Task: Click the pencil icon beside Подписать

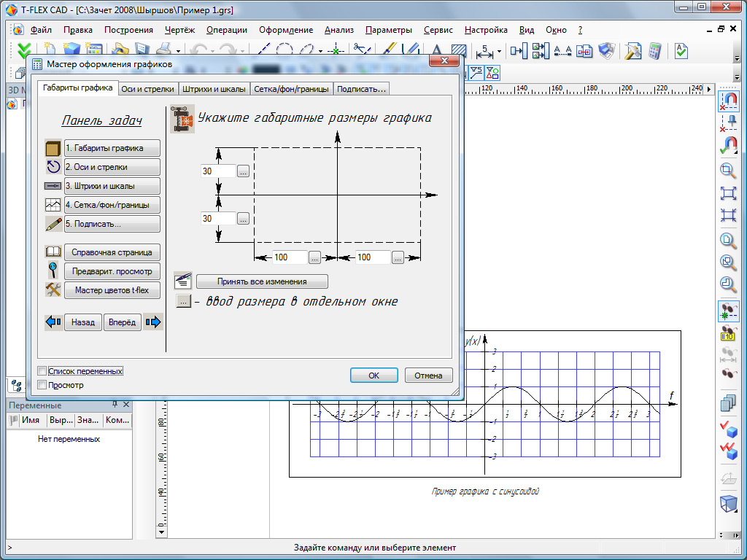Action: tap(53, 224)
